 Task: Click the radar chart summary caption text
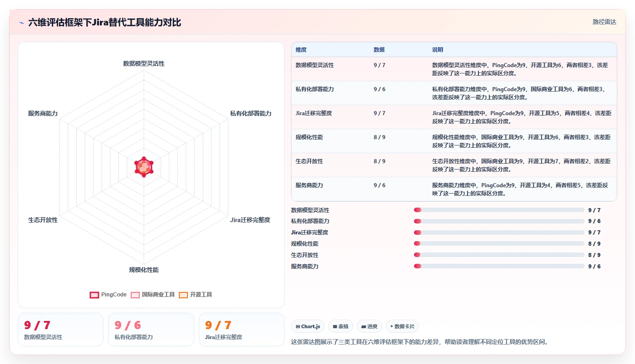(x=419, y=342)
